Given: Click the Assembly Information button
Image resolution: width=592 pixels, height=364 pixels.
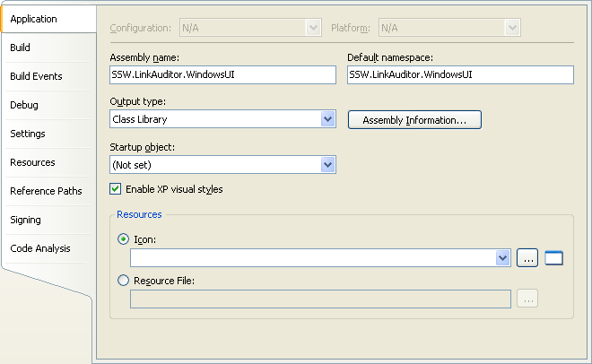Looking at the screenshot, I should [414, 120].
